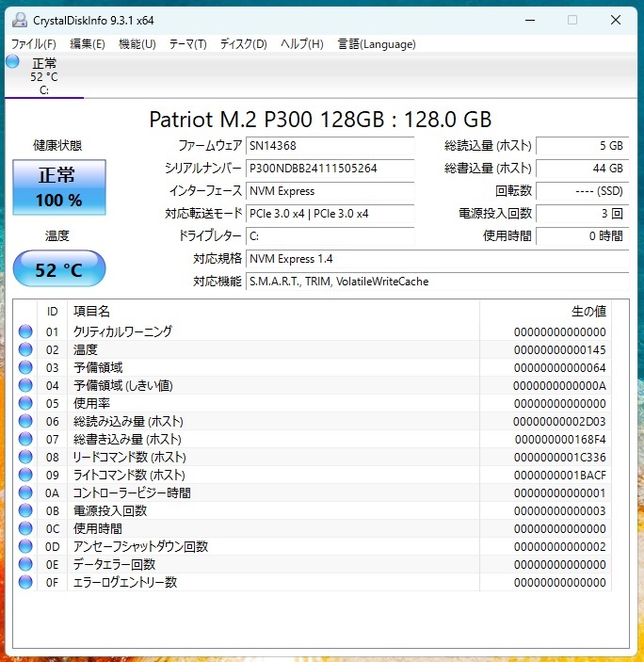Click the blue status orb for drive C: tab
Viewport: 644px width, 662px height.
coord(12,61)
